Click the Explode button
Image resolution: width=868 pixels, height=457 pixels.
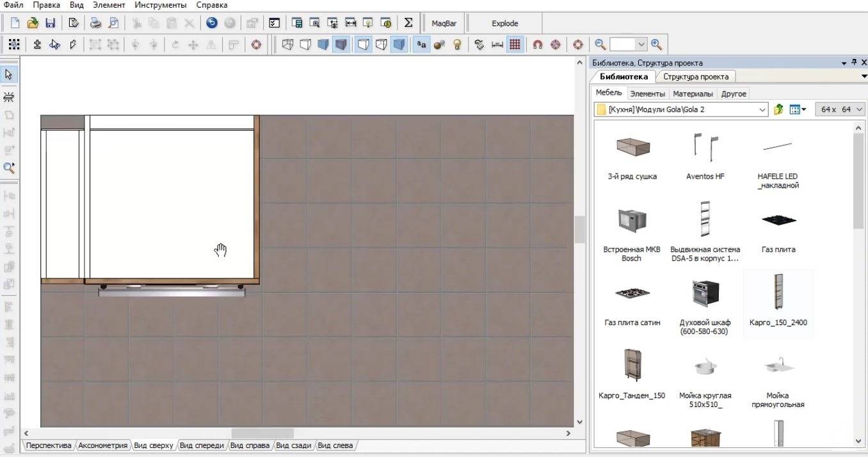504,24
